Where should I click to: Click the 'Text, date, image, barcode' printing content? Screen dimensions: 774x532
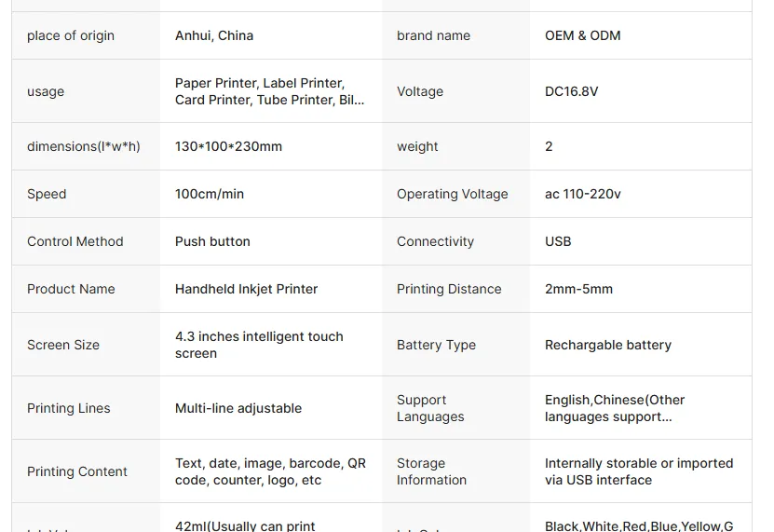point(270,471)
